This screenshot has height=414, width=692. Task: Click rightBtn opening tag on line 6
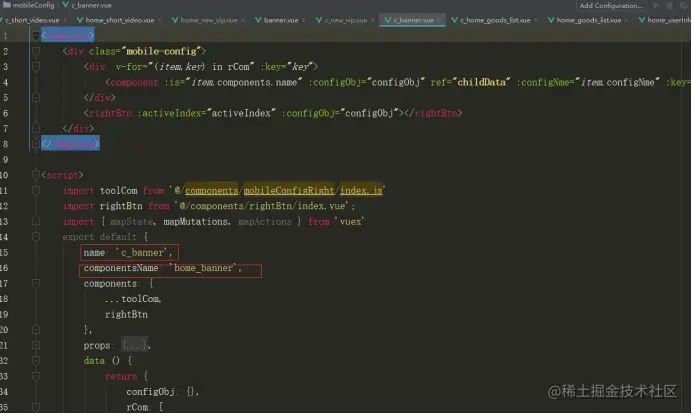[x=108, y=113]
